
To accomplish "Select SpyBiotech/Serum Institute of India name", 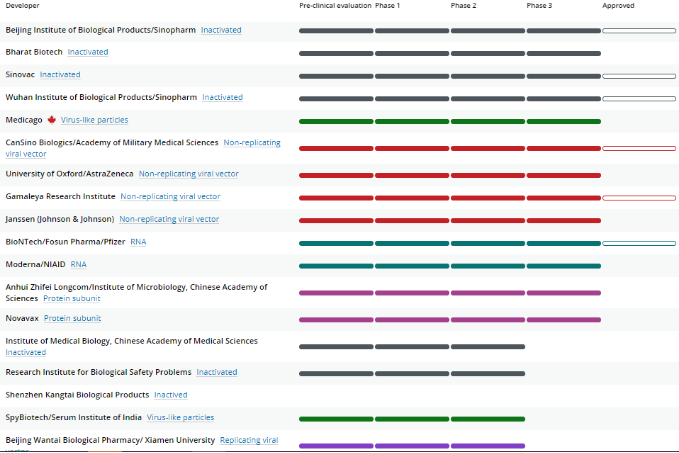I will tap(74, 417).
